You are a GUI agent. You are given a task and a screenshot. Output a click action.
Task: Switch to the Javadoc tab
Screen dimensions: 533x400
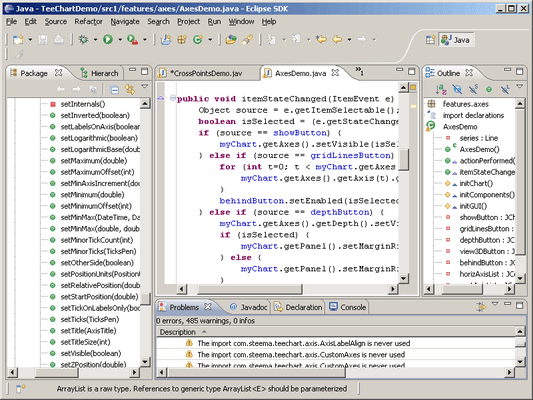[x=248, y=307]
